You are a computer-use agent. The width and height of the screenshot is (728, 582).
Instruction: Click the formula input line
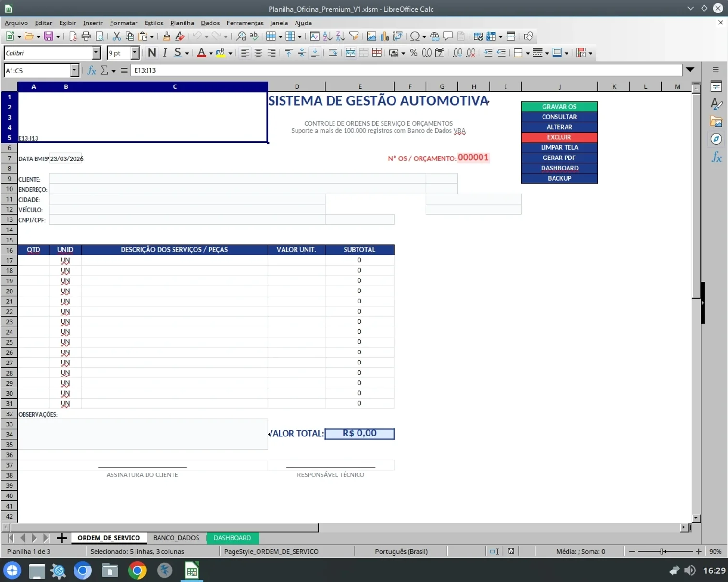coord(406,70)
